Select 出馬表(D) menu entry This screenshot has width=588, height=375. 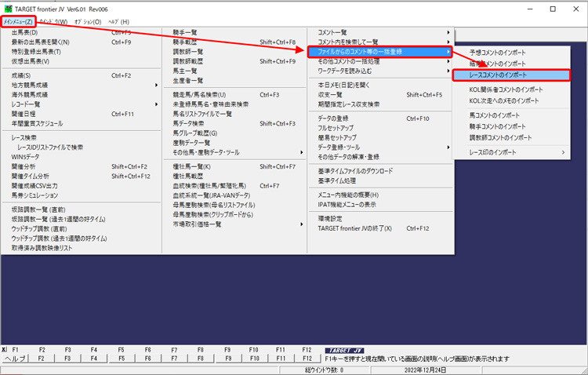[24, 32]
